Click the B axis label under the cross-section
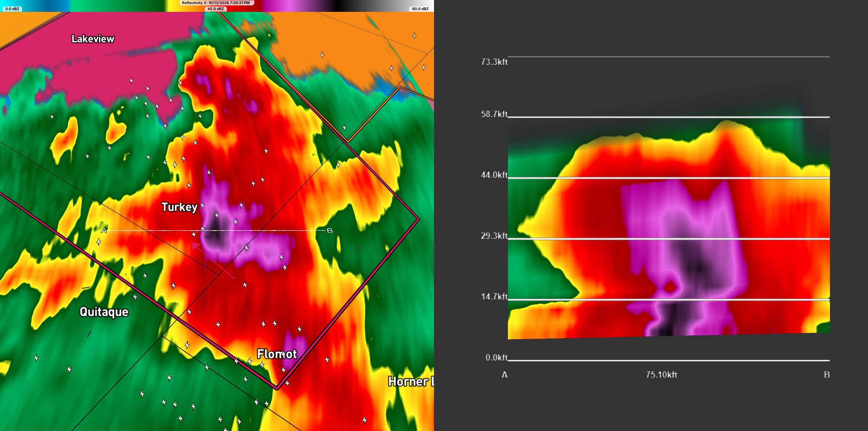Screen dimensions: 868x431 [826, 375]
